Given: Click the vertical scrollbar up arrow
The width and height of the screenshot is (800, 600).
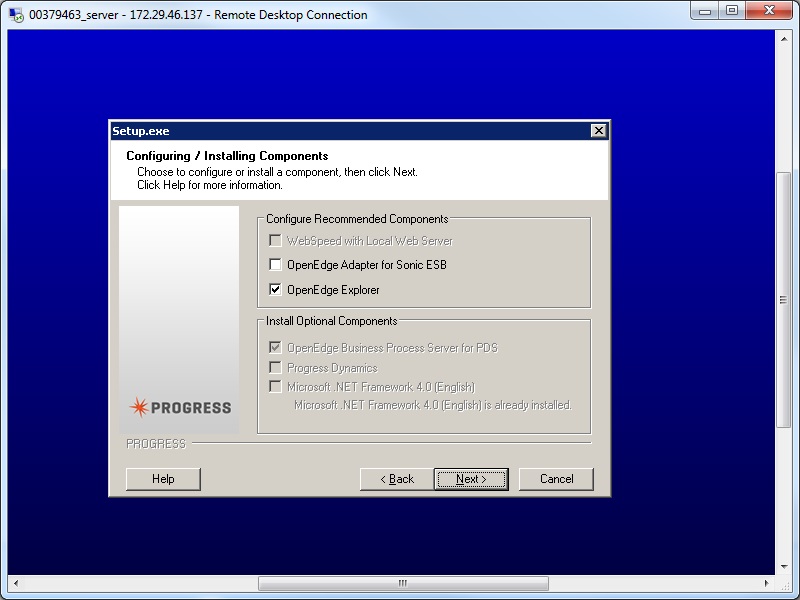Looking at the screenshot, I should [x=784, y=39].
